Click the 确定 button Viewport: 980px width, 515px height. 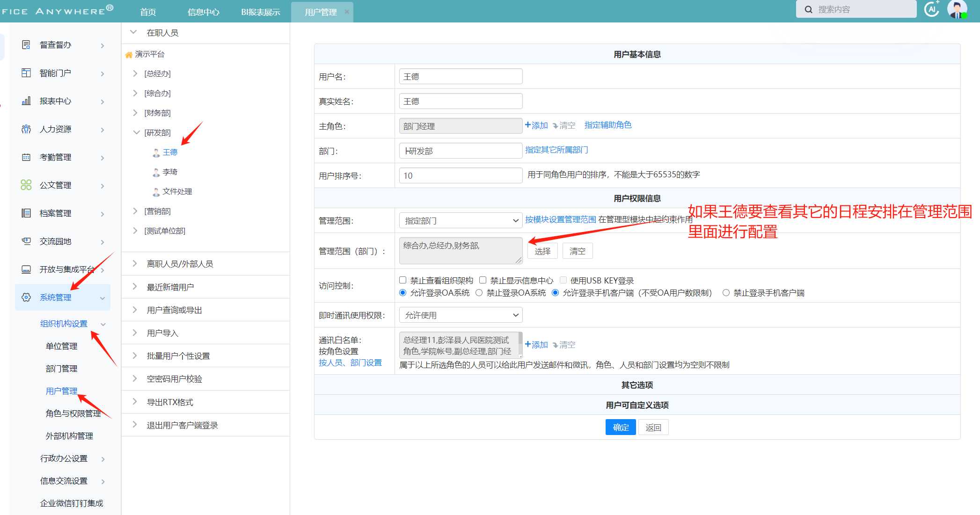(x=621, y=427)
